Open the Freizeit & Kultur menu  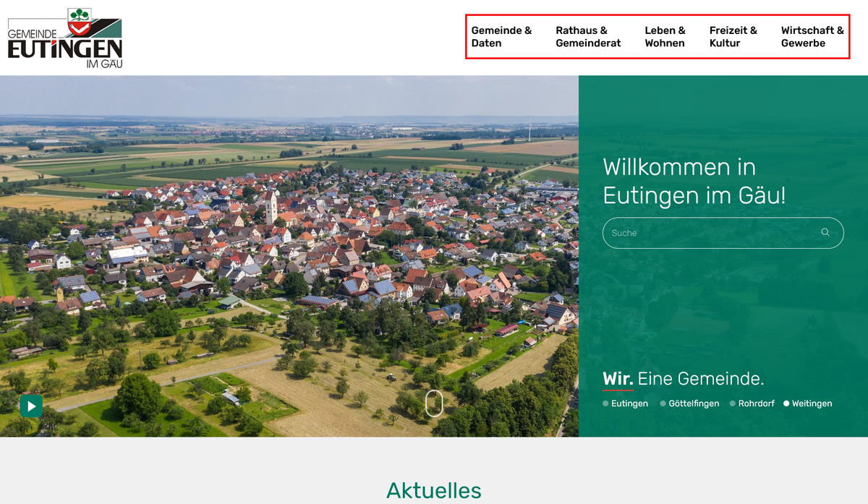[x=733, y=37]
